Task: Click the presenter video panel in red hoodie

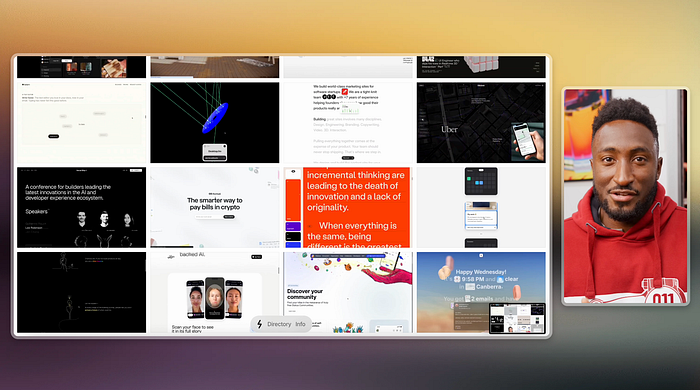Action: (625, 196)
